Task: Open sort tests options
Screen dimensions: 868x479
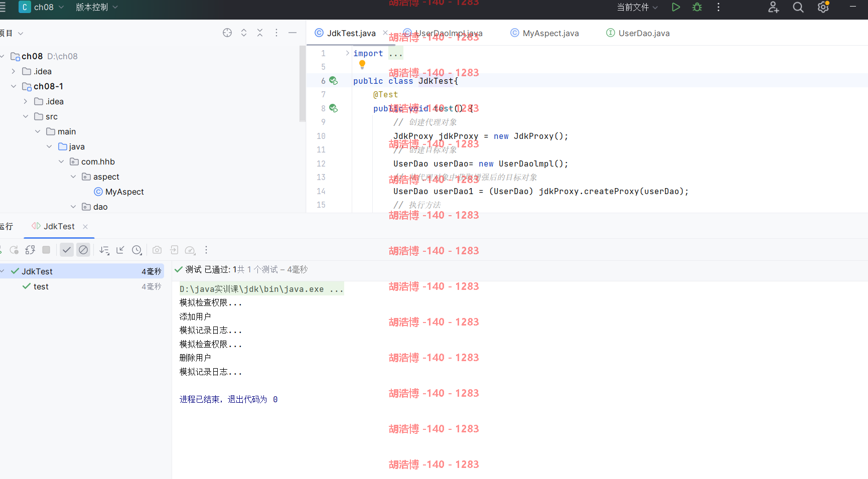Action: click(104, 250)
